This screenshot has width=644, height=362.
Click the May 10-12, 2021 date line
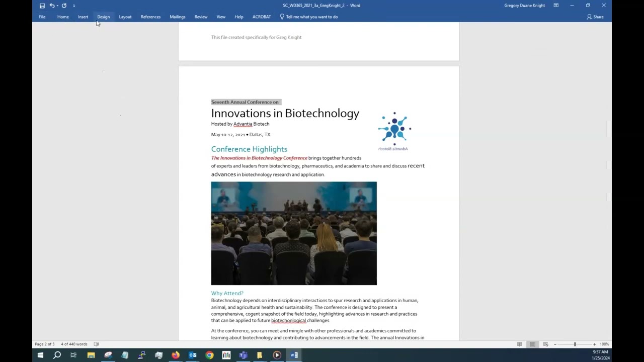click(x=240, y=135)
